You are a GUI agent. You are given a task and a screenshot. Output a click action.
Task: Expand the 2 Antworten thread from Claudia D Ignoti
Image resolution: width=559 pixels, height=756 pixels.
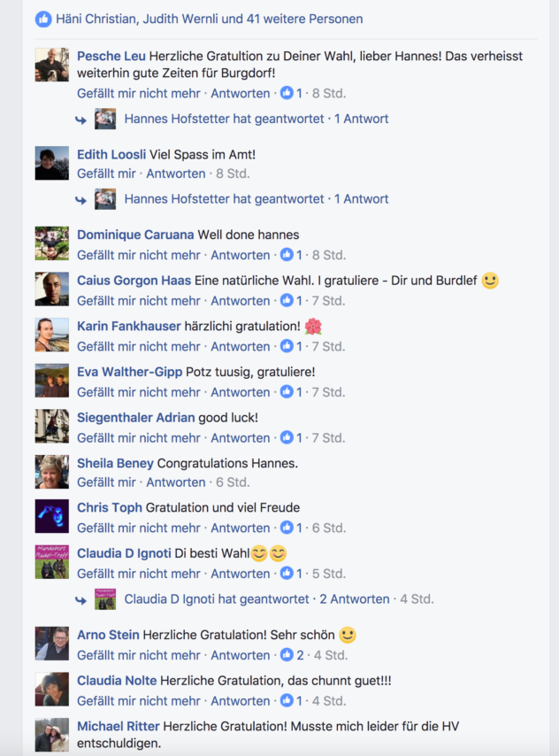tap(355, 598)
